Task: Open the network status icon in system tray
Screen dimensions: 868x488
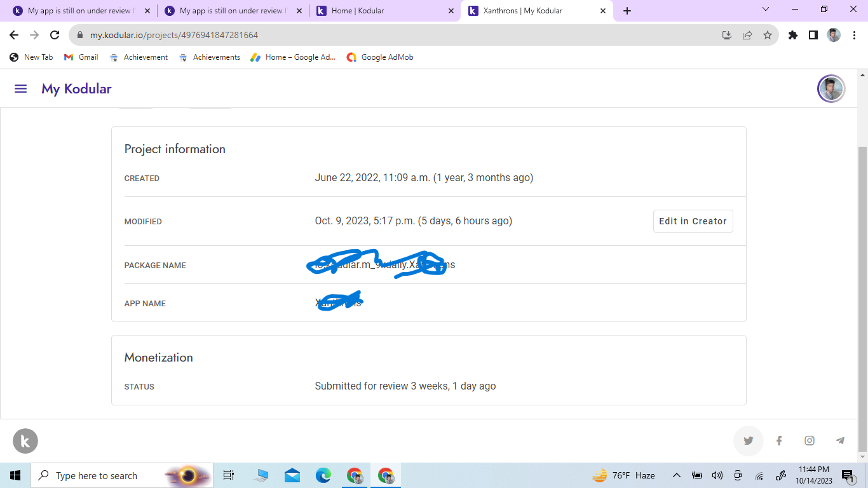Action: pyautogui.click(x=759, y=475)
